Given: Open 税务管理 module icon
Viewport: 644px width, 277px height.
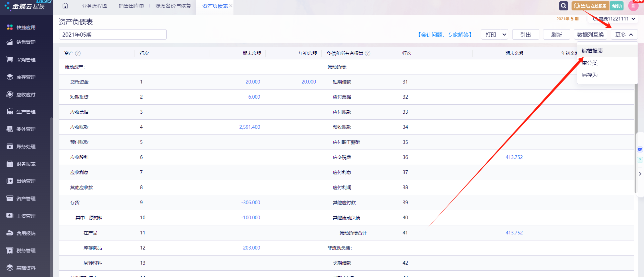Looking at the screenshot, I should pos(10,251).
